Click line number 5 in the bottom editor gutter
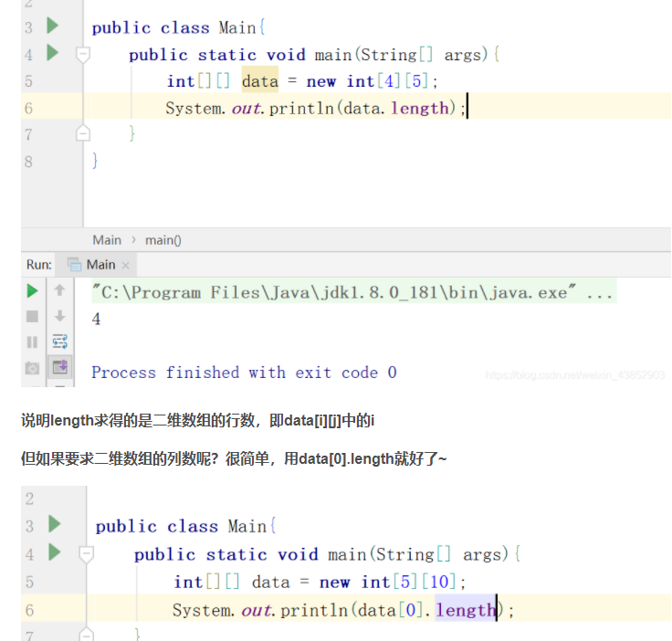 point(29,582)
